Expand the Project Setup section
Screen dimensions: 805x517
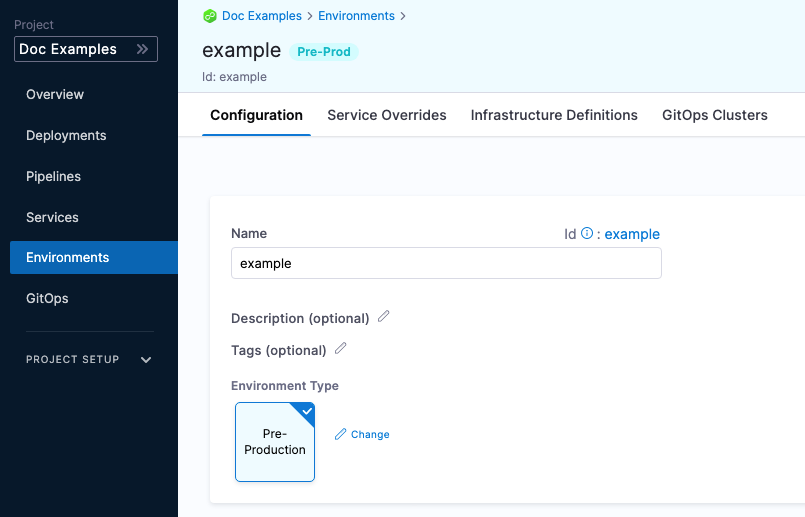(146, 360)
